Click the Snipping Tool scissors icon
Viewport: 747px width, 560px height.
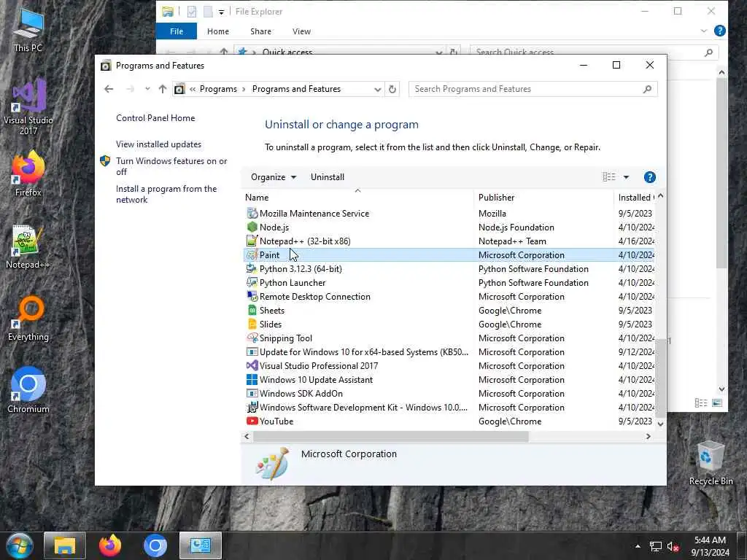click(252, 338)
